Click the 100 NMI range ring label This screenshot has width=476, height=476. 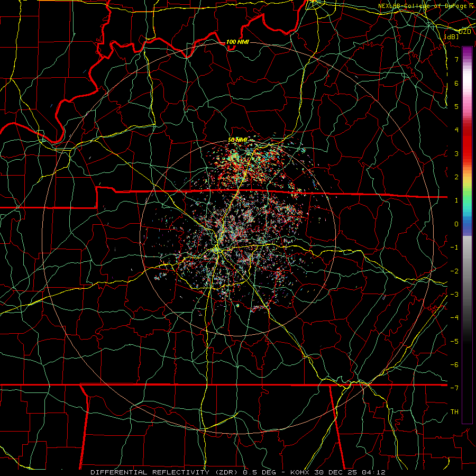coord(237,42)
